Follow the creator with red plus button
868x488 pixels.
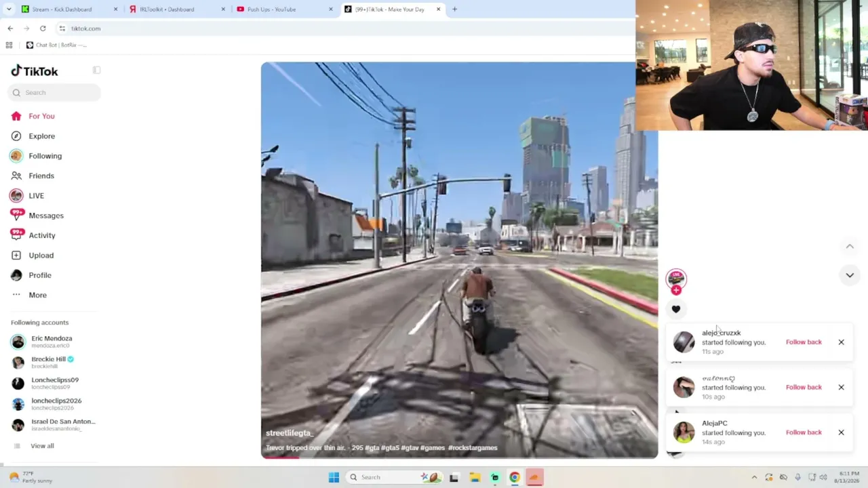[676, 290]
